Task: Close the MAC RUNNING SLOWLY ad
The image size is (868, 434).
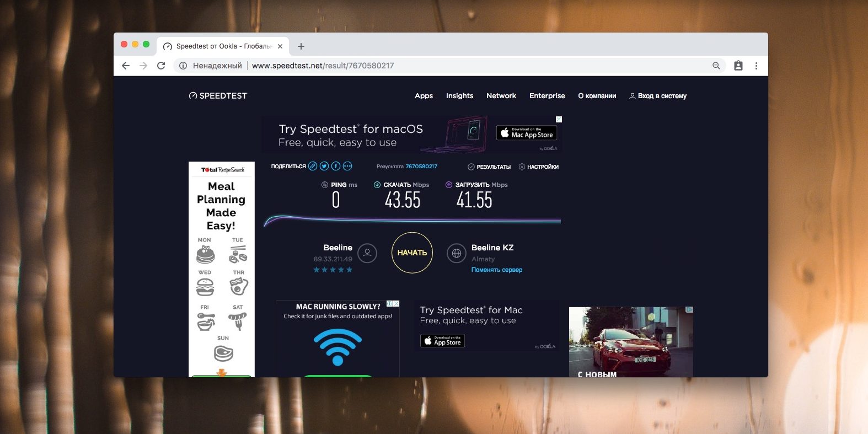Action: [x=396, y=303]
